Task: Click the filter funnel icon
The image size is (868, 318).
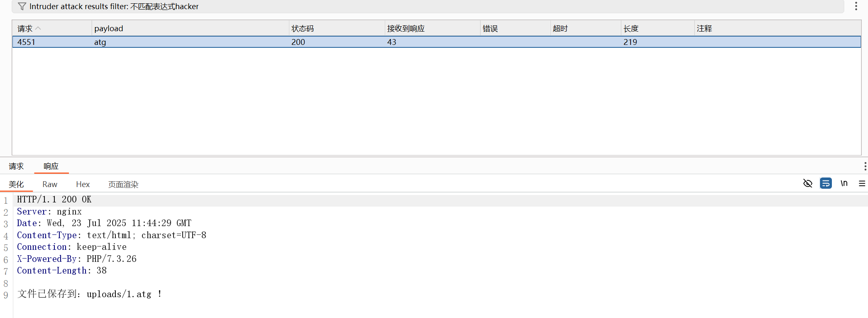Action: pyautogui.click(x=22, y=6)
